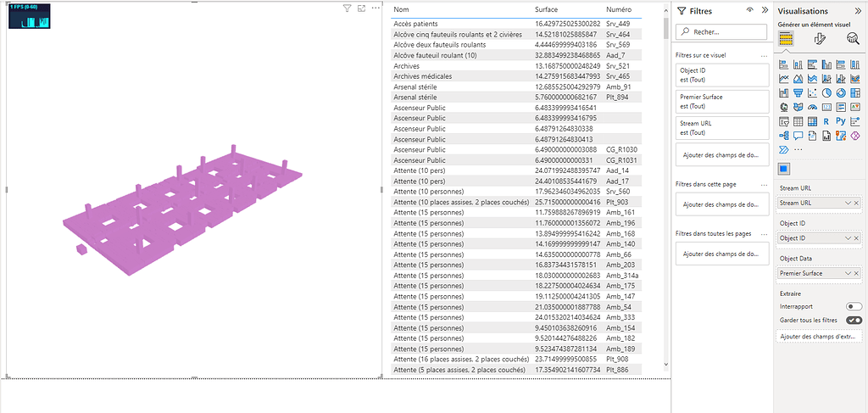Screen dimensions: 868x413
Task: Toggle filter pane visibility eye icon
Action: [x=750, y=10]
